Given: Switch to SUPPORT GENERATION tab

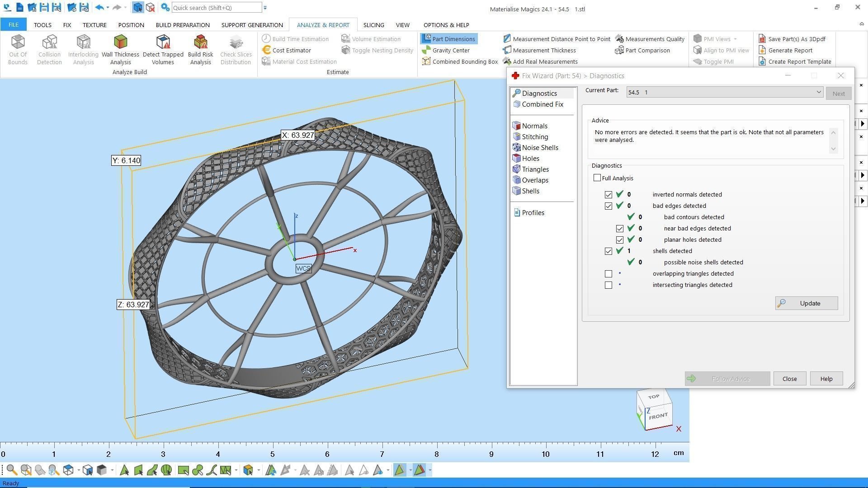Looking at the screenshot, I should [252, 25].
